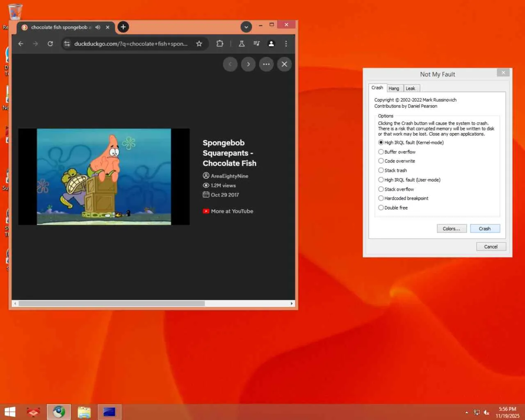This screenshot has width=525, height=420.
Task: Open more options for the video
Action: click(266, 64)
